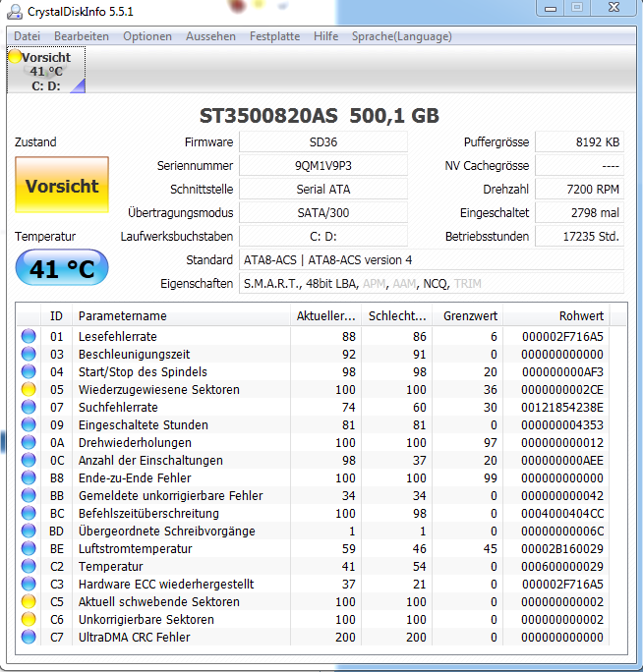Click the Schnittstelle field Serial ATA
The height and width of the screenshot is (672, 643).
coord(323,189)
